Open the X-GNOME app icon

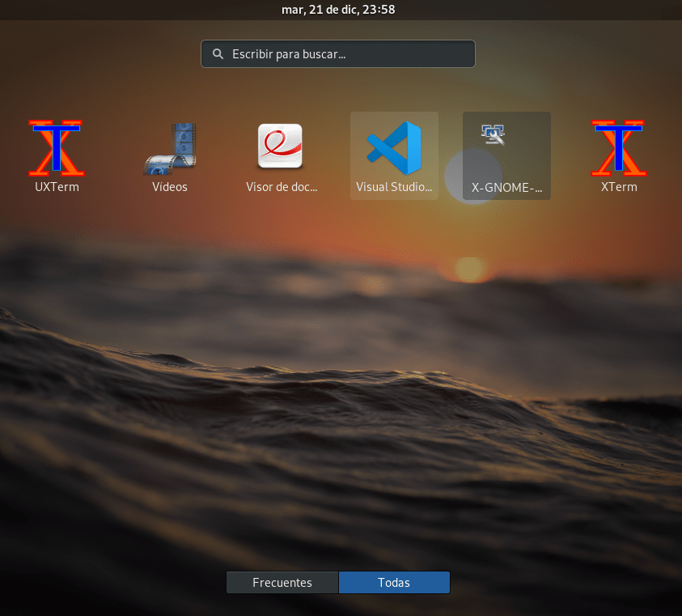[492, 134]
